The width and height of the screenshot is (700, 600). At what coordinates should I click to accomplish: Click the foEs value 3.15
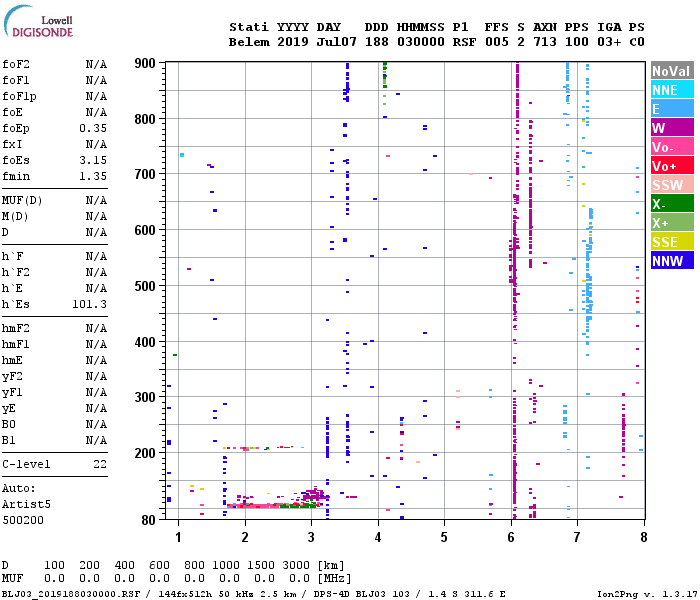(x=93, y=160)
